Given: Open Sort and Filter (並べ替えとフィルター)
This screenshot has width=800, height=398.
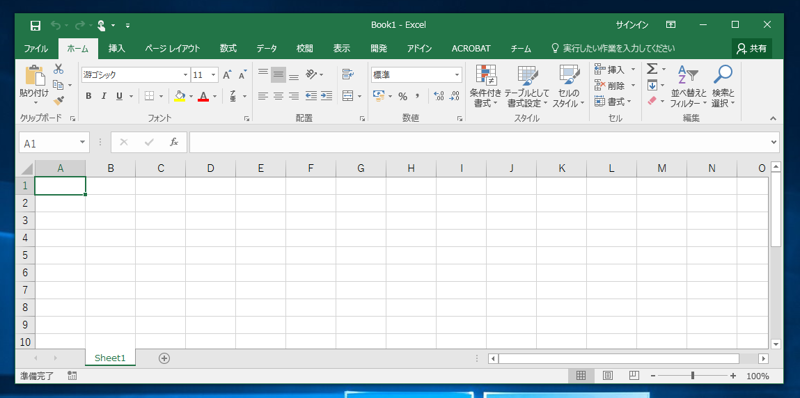Looking at the screenshot, I should click(688, 86).
